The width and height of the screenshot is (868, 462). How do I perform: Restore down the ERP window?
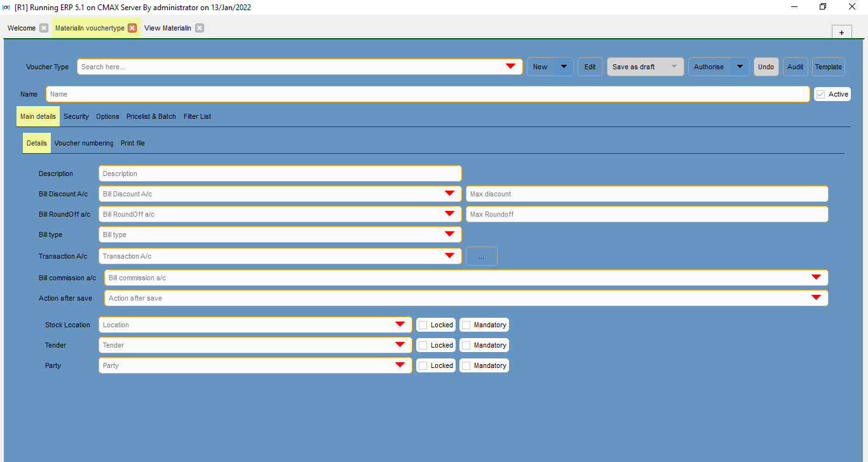pyautogui.click(x=823, y=6)
